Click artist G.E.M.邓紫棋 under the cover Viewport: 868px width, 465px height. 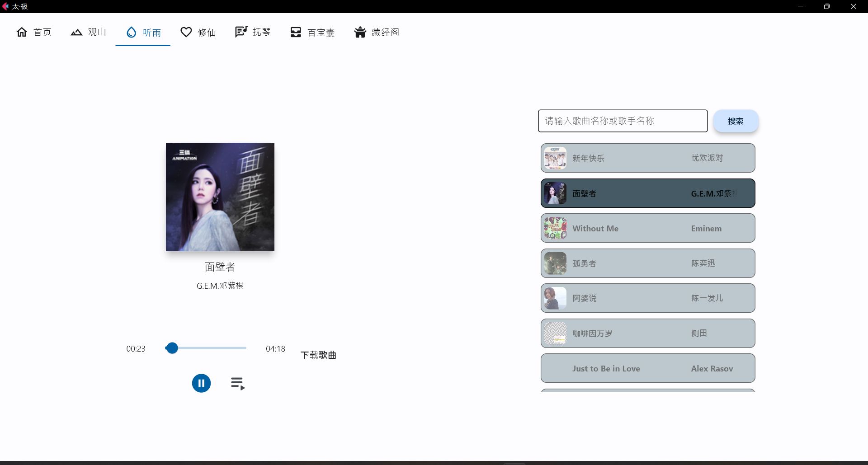pyautogui.click(x=220, y=286)
